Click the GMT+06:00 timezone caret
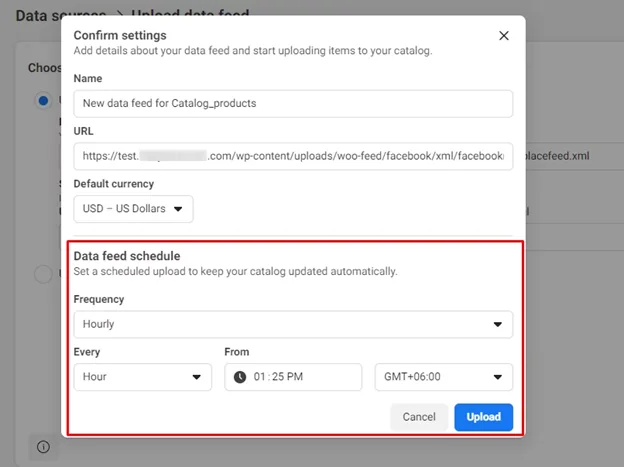The height and width of the screenshot is (467, 624). click(x=497, y=377)
